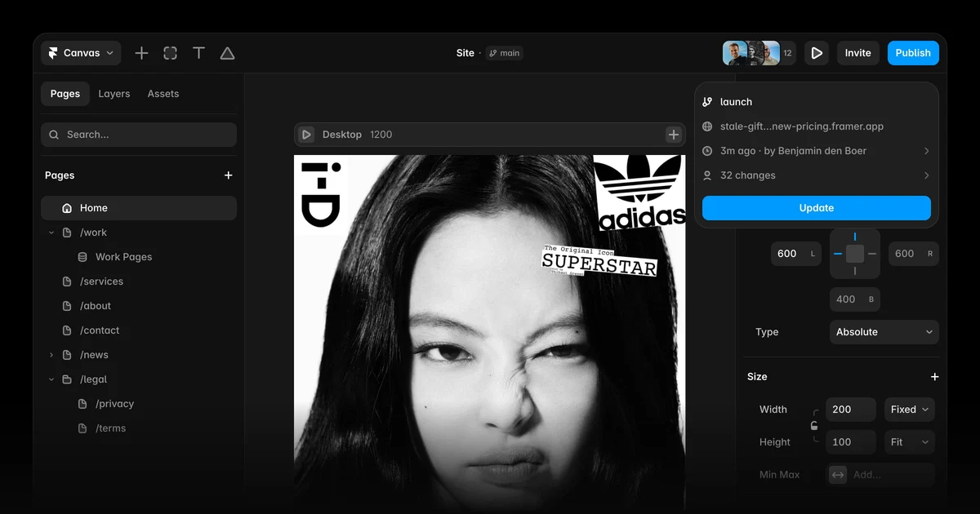Select the adidas logo on canvas
Screen dimensions: 980x514
coord(639,193)
